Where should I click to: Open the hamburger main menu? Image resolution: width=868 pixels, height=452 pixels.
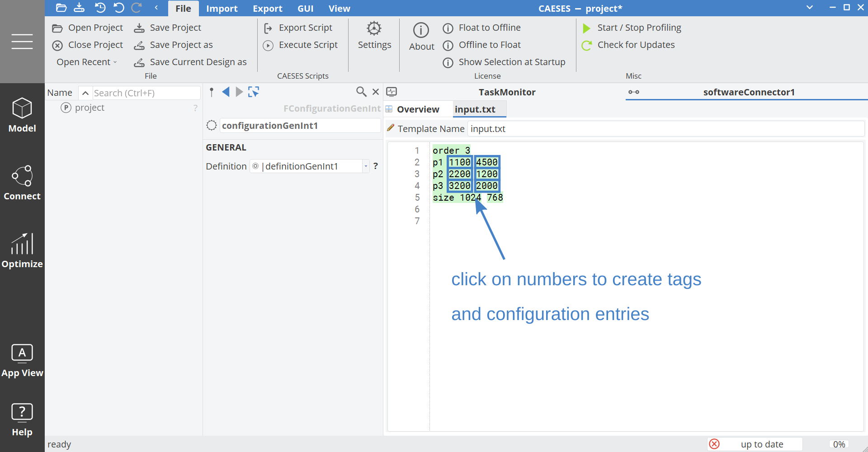(22, 42)
